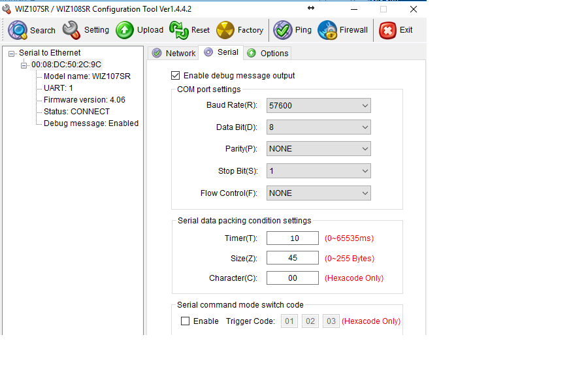Open the Parity dropdown
The image size is (588, 369).
point(319,149)
